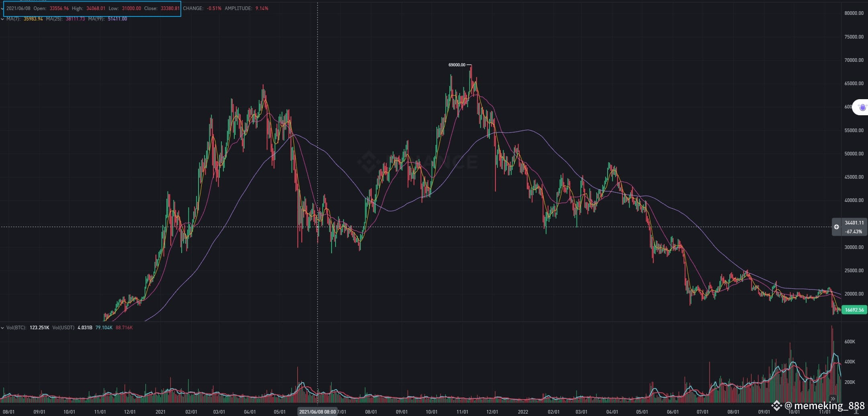Viewport: 868px width, 416px height.
Task: Click the 400K volume axis label
Action: pos(850,362)
